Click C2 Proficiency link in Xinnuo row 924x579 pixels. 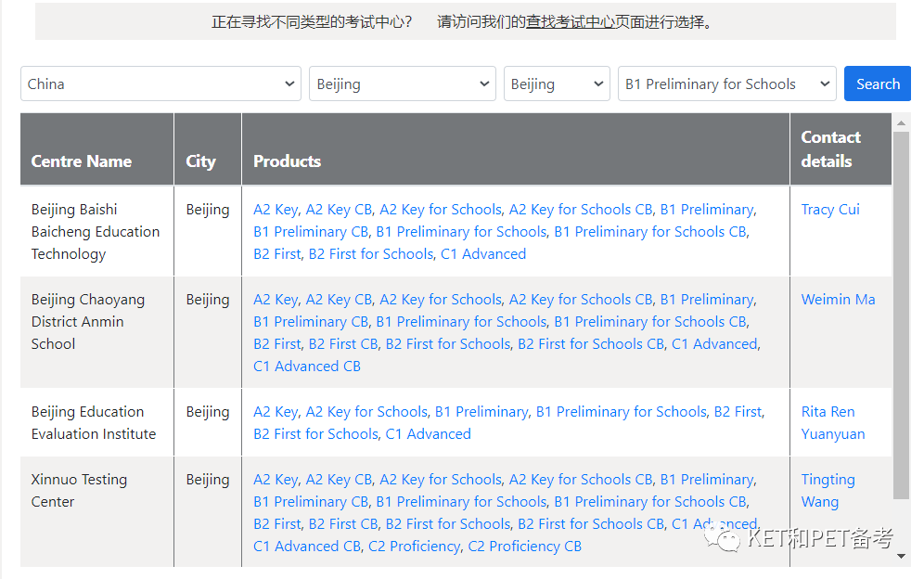[x=415, y=547]
